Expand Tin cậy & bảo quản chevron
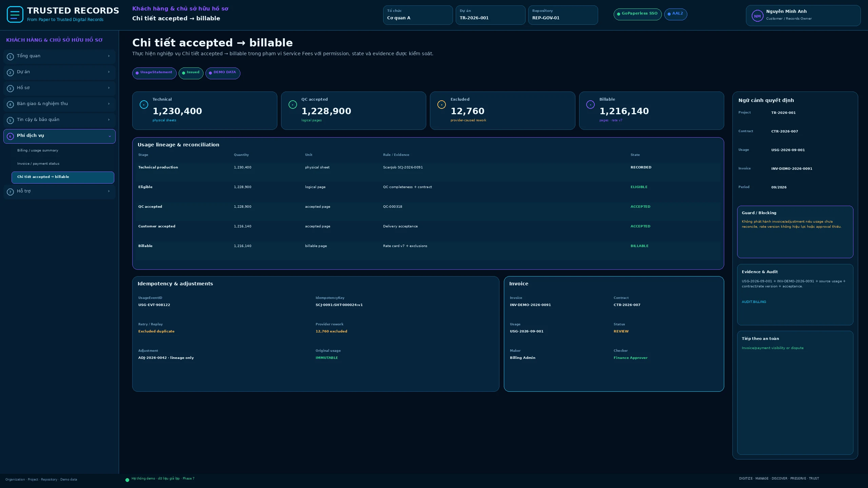Viewport: 868px width, 488px height. 109,120
